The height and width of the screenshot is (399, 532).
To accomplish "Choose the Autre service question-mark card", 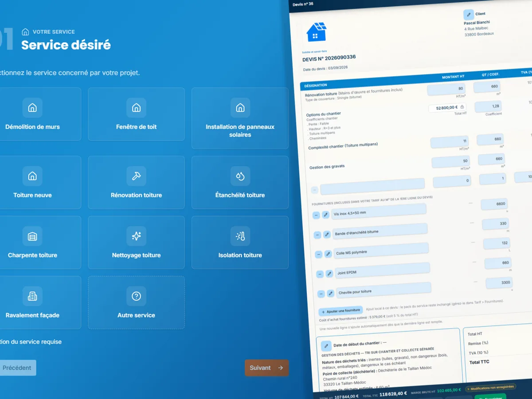I will coord(136,302).
